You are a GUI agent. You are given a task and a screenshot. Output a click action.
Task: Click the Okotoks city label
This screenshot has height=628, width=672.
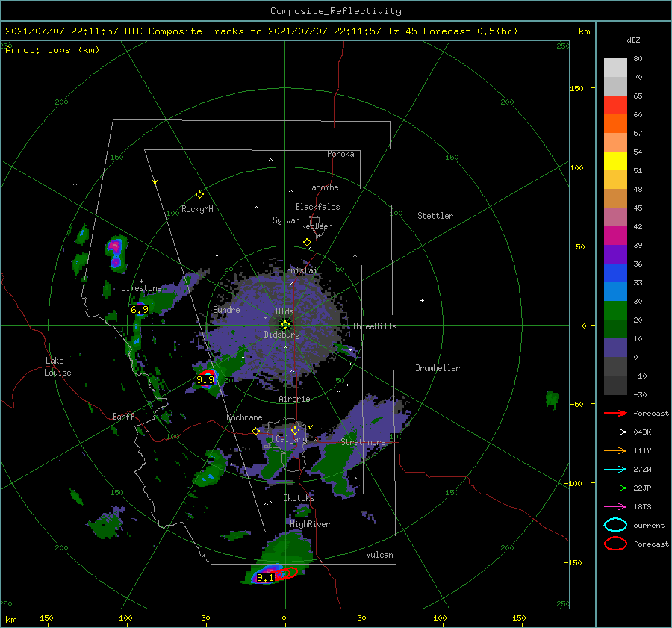299,497
